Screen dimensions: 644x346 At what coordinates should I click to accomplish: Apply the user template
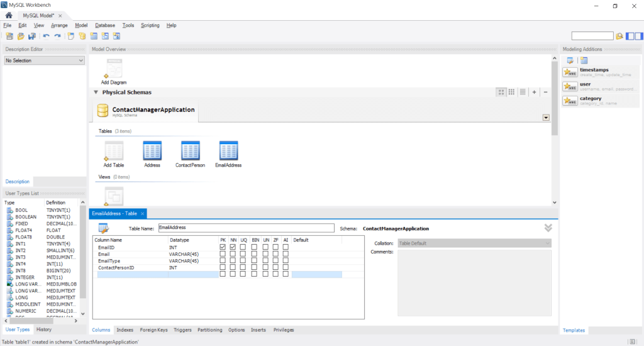(x=601, y=86)
